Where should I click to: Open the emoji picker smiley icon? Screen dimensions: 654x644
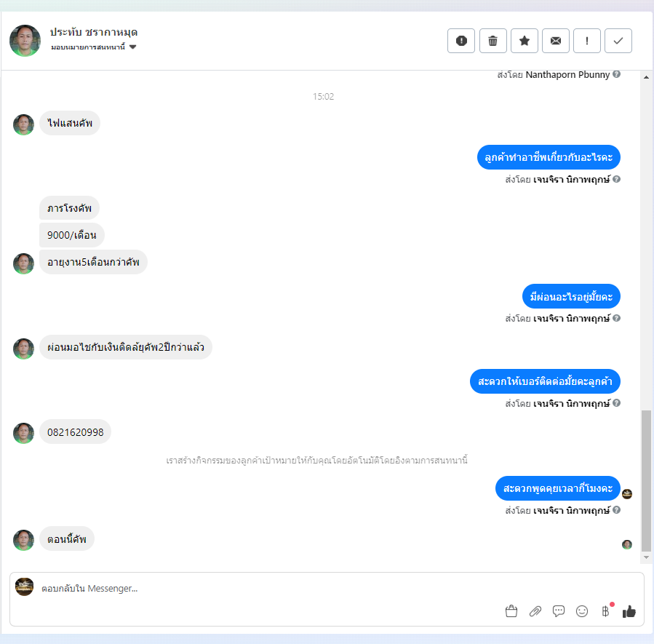click(x=582, y=611)
